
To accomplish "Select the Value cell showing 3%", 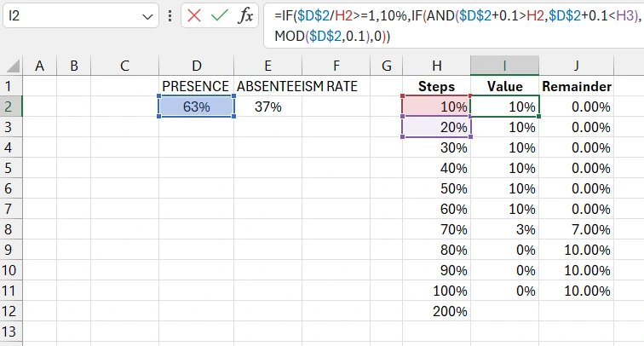I will pyautogui.click(x=504, y=229).
